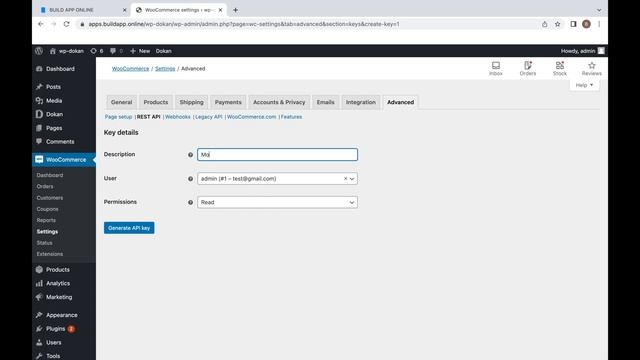Open the Page setup section link
The height and width of the screenshot is (360, 640).
click(118, 117)
